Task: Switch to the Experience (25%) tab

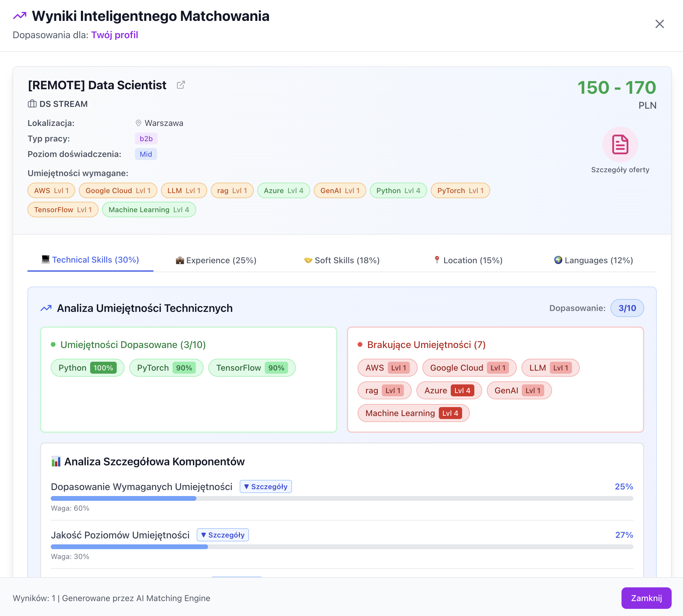Action: tap(216, 260)
